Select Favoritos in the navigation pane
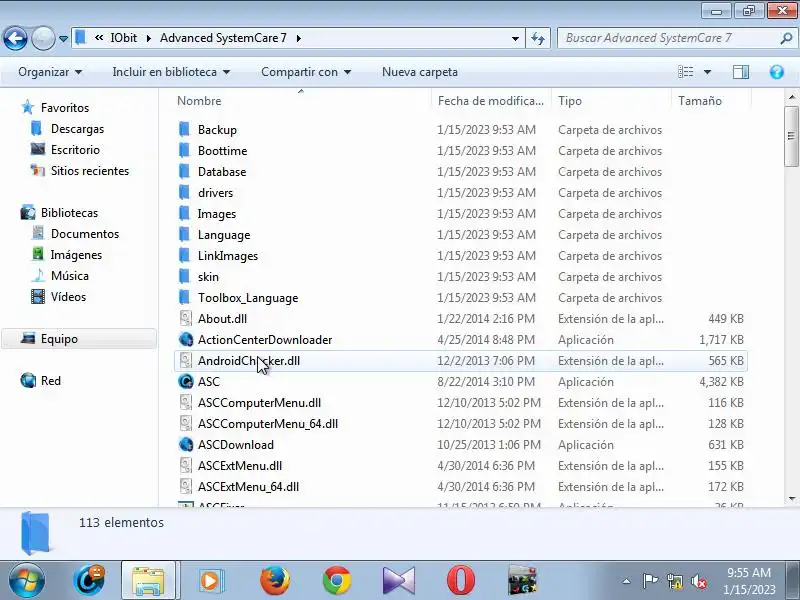Image resolution: width=800 pixels, height=600 pixels. 65,108
